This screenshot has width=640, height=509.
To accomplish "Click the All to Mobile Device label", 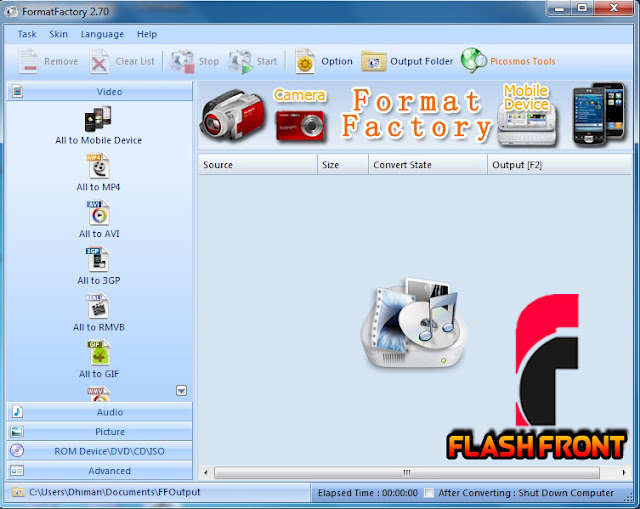I will pyautogui.click(x=98, y=140).
